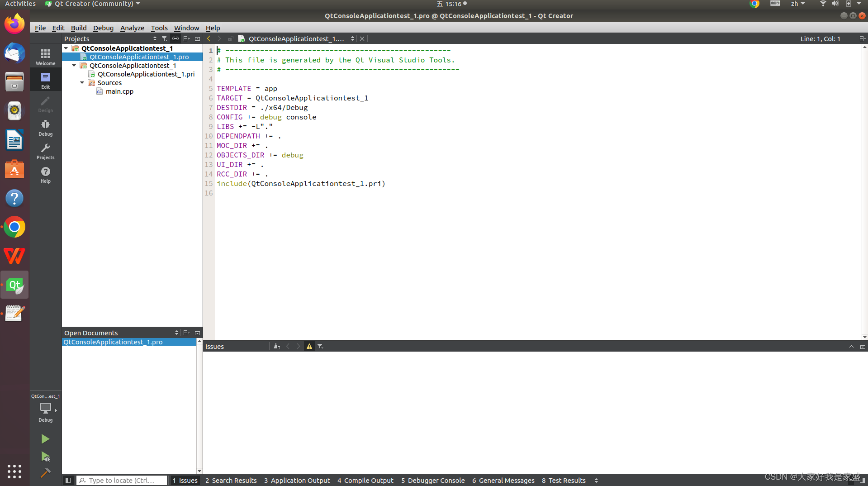Click the green Run button
868x486 pixels.
(45, 438)
